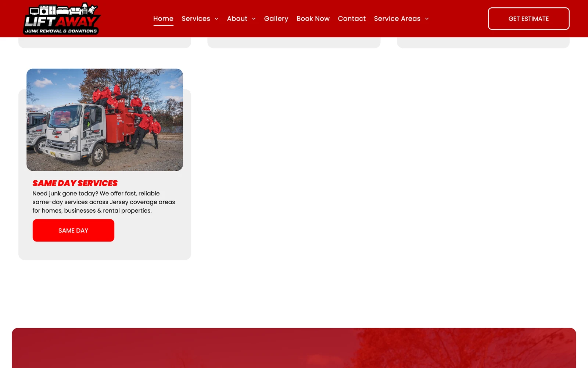Open the About menu item
The image size is (588, 368).
(x=237, y=18)
